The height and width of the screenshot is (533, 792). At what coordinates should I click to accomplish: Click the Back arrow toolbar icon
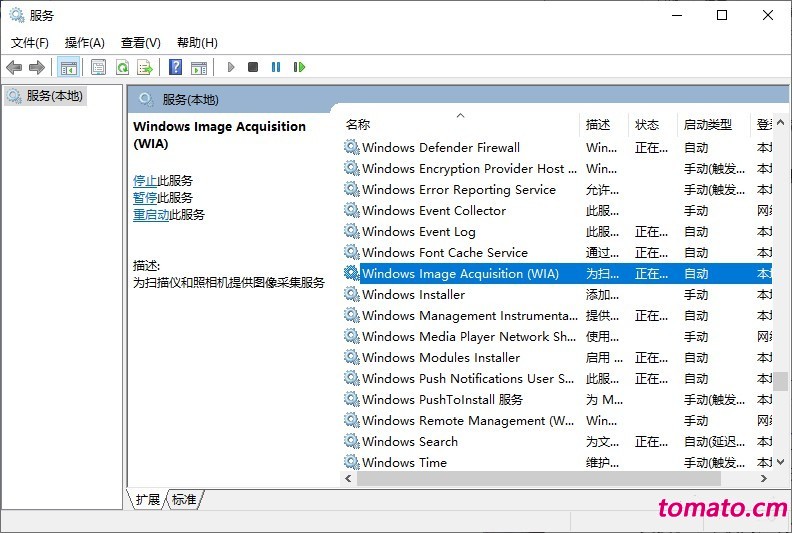(14, 67)
